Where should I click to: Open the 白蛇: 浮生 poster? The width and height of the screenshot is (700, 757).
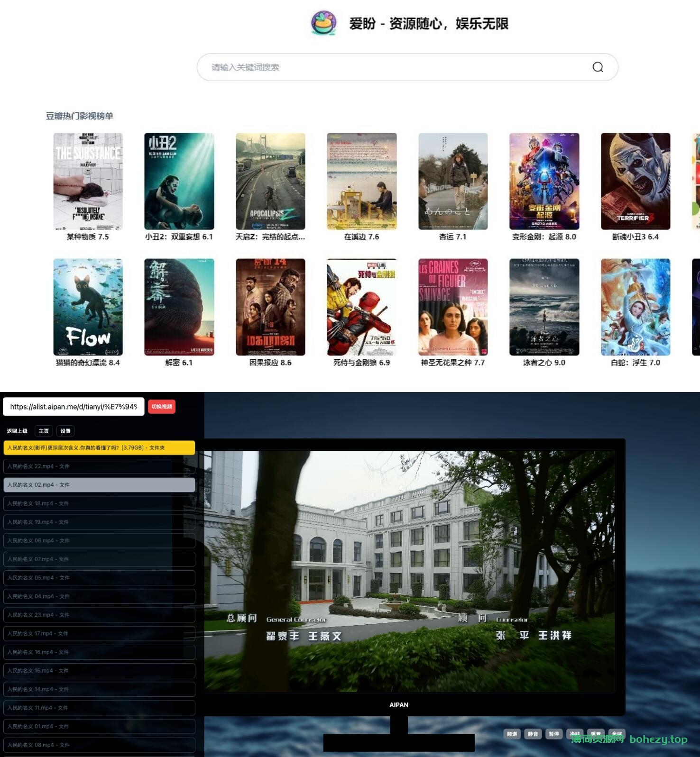pyautogui.click(x=636, y=307)
